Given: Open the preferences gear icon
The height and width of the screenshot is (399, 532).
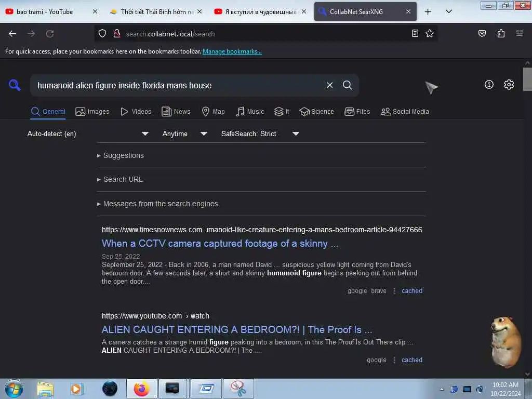Looking at the screenshot, I should point(509,85).
